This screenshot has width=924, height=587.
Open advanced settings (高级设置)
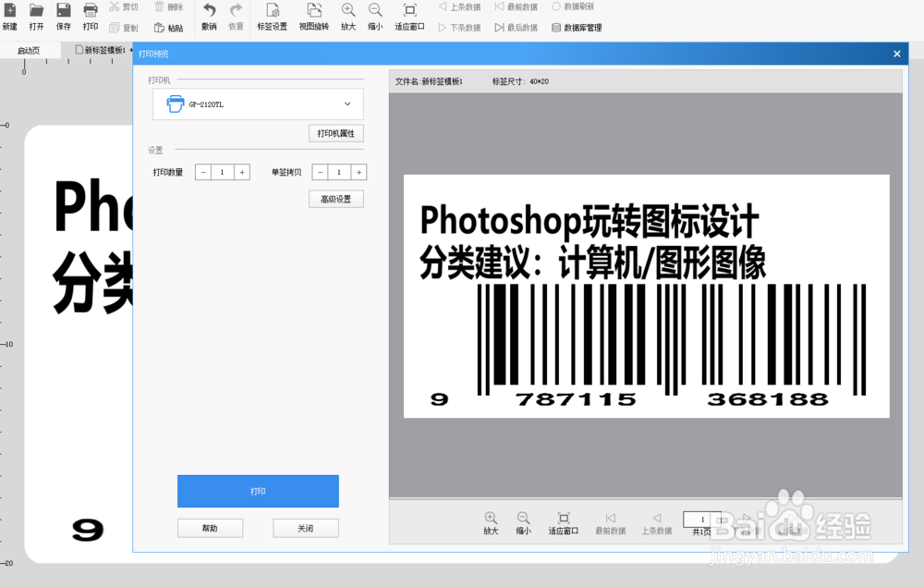pos(336,199)
